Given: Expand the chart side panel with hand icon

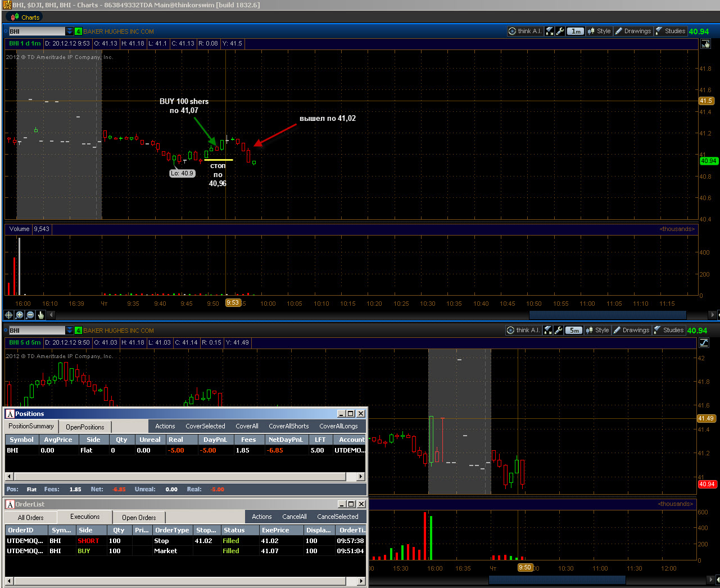Looking at the screenshot, I should coord(707,44).
